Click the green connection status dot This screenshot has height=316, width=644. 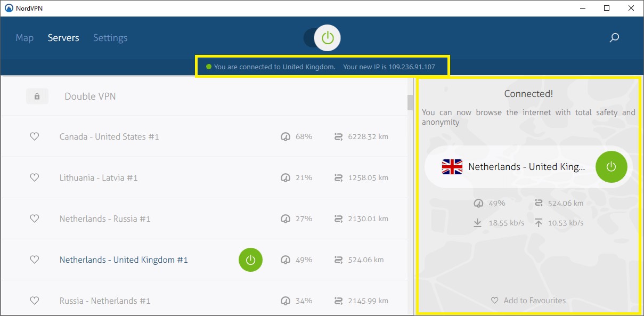click(x=209, y=67)
